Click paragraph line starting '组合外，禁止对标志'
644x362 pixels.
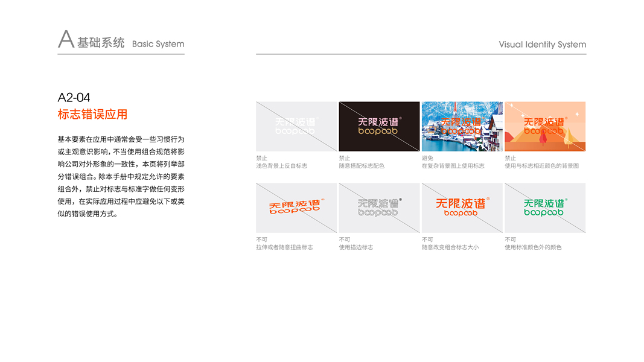121,189
